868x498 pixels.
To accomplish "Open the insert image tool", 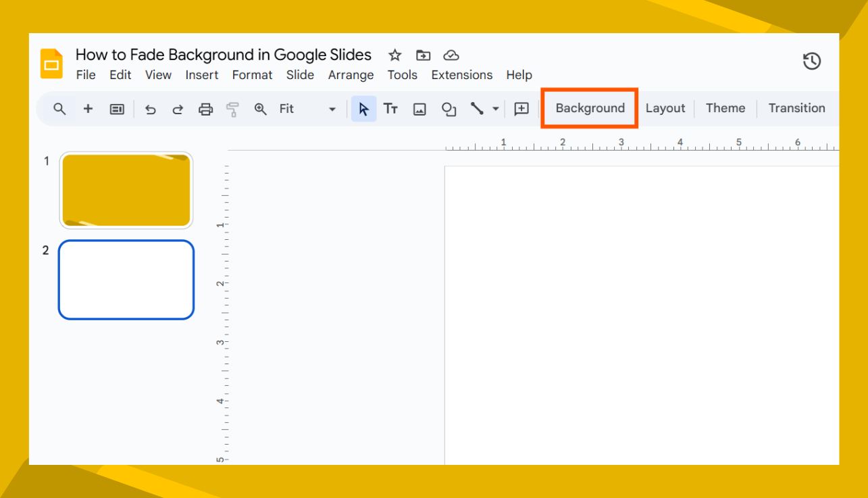I will pyautogui.click(x=419, y=108).
